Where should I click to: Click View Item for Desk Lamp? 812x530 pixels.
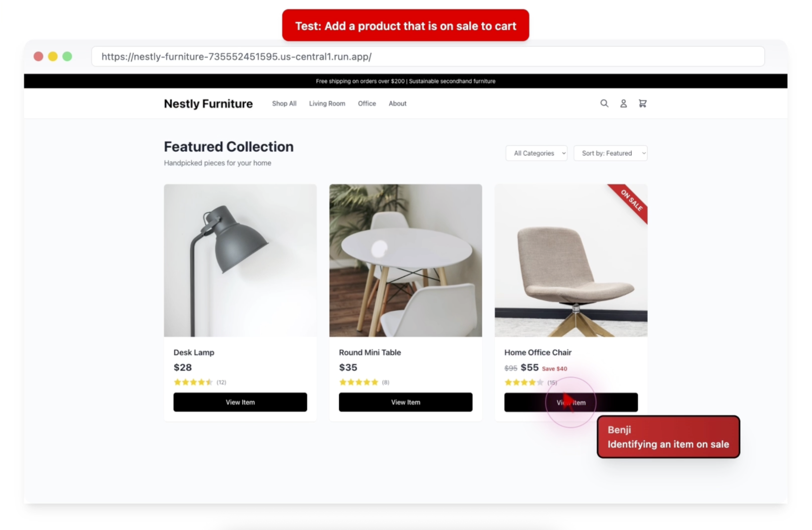[240, 402]
